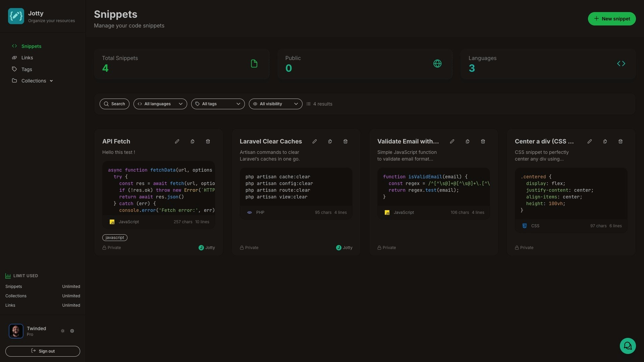
Task: Copy the API Fetch snippet
Action: [x=193, y=141]
